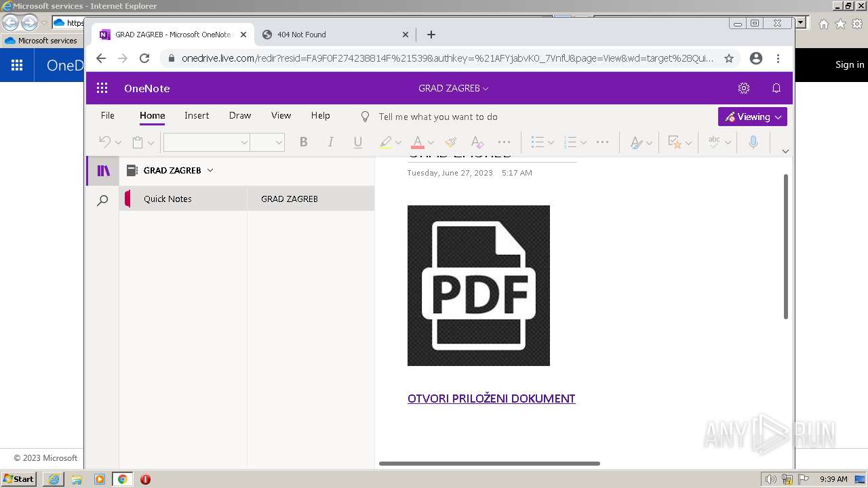Open more paragraph options ellipsis

click(x=602, y=142)
